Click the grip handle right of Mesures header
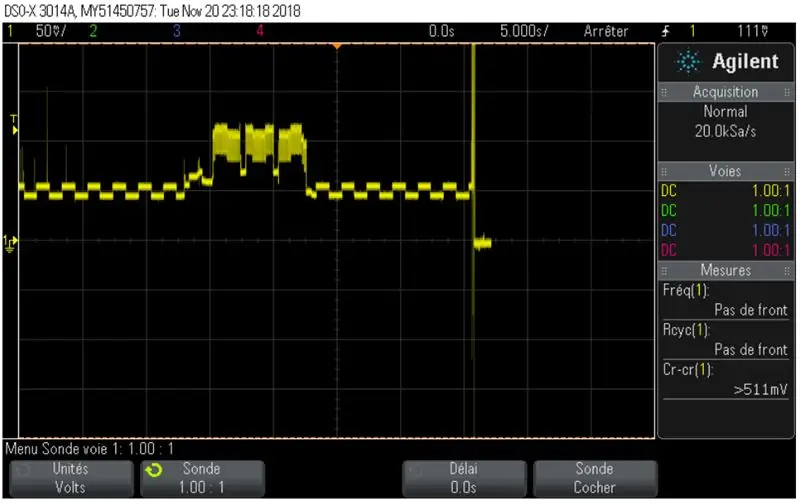This screenshot has height=504, width=800. coord(787,270)
